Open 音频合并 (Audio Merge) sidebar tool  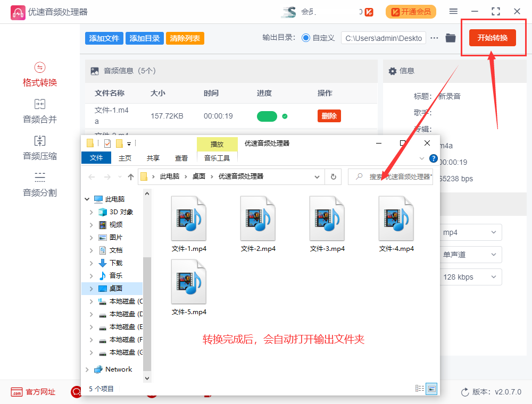[x=39, y=111]
